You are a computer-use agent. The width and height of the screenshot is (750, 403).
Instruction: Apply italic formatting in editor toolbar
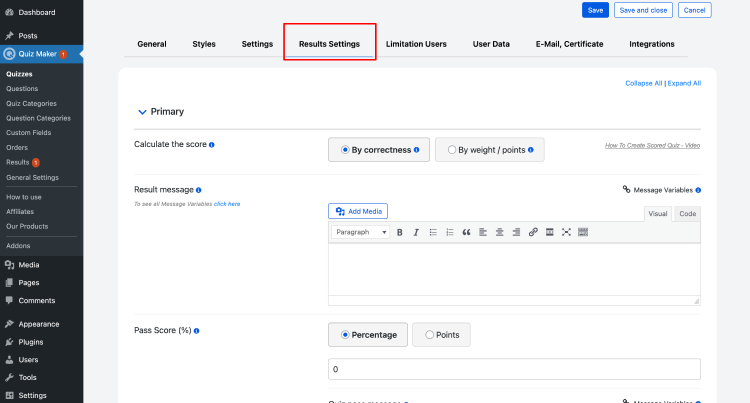coord(416,232)
